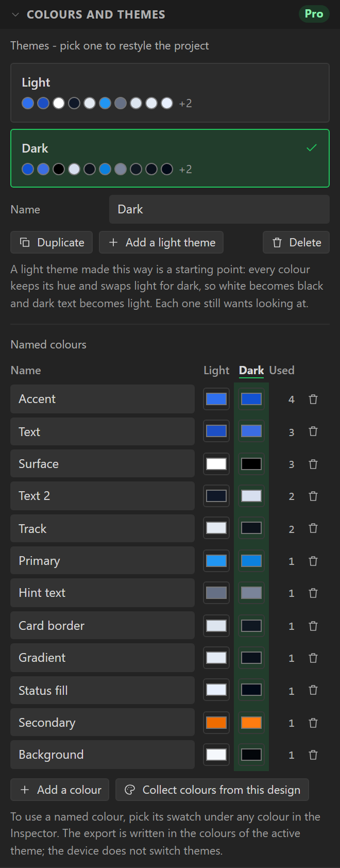The height and width of the screenshot is (868, 340).
Task: Delete the Text named colour
Action: point(313,431)
